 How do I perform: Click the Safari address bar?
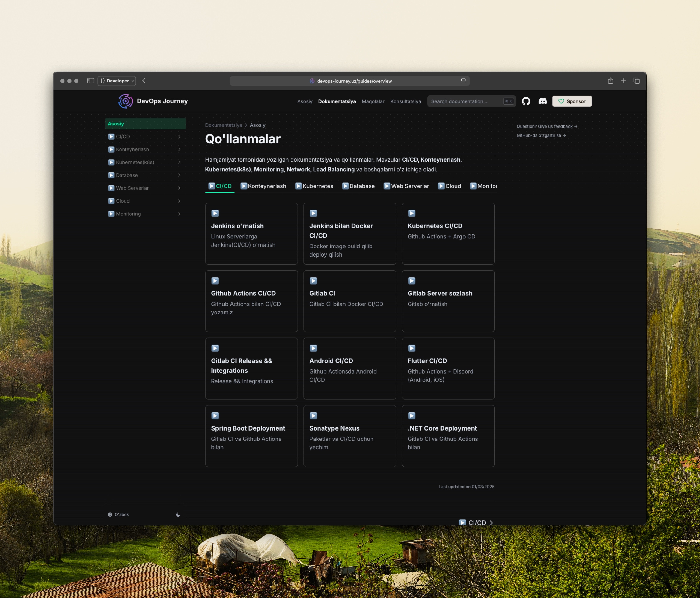coord(350,81)
